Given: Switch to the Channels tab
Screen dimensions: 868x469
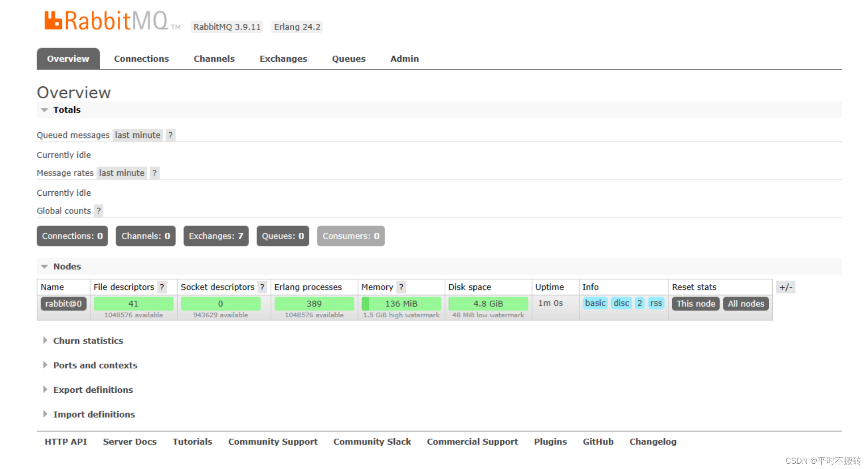Looking at the screenshot, I should coord(214,59).
